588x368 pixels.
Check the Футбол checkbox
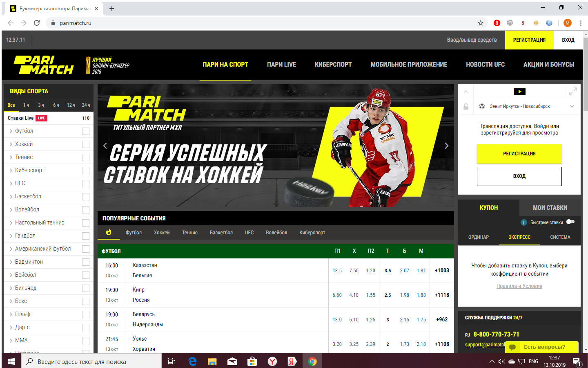[x=86, y=131]
